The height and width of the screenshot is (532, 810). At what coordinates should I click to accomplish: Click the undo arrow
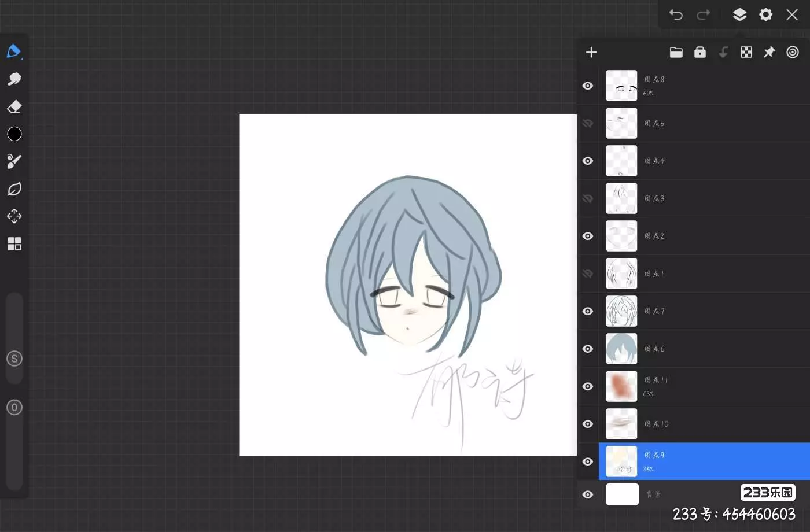pyautogui.click(x=676, y=15)
